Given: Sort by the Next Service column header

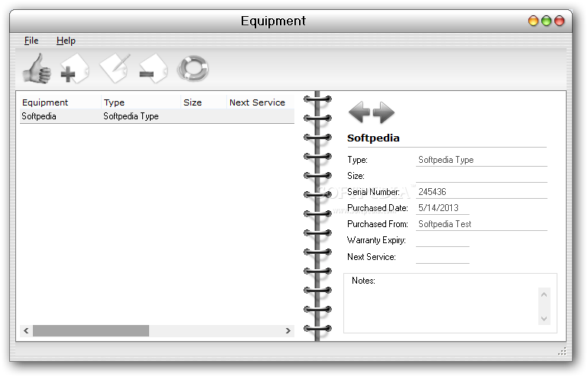Looking at the screenshot, I should (260, 102).
